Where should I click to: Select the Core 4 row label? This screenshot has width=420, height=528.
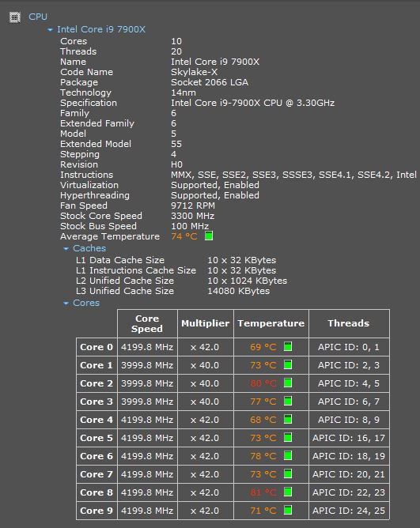coord(96,420)
